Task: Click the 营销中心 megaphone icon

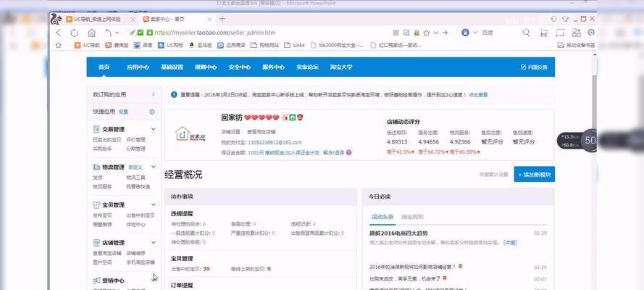Action: 96,281
